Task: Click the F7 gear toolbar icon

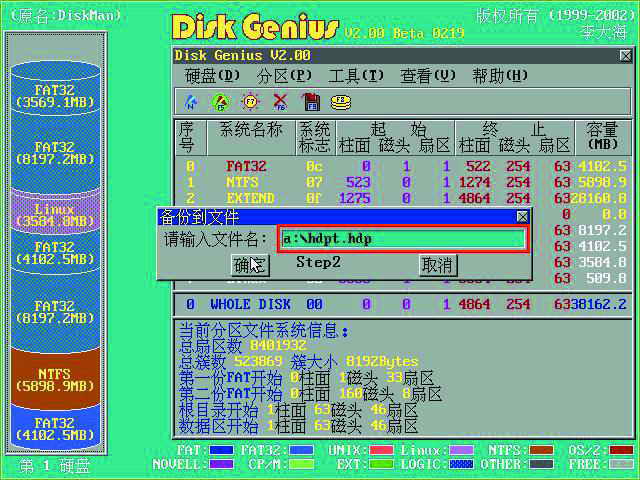Action: coord(250,101)
